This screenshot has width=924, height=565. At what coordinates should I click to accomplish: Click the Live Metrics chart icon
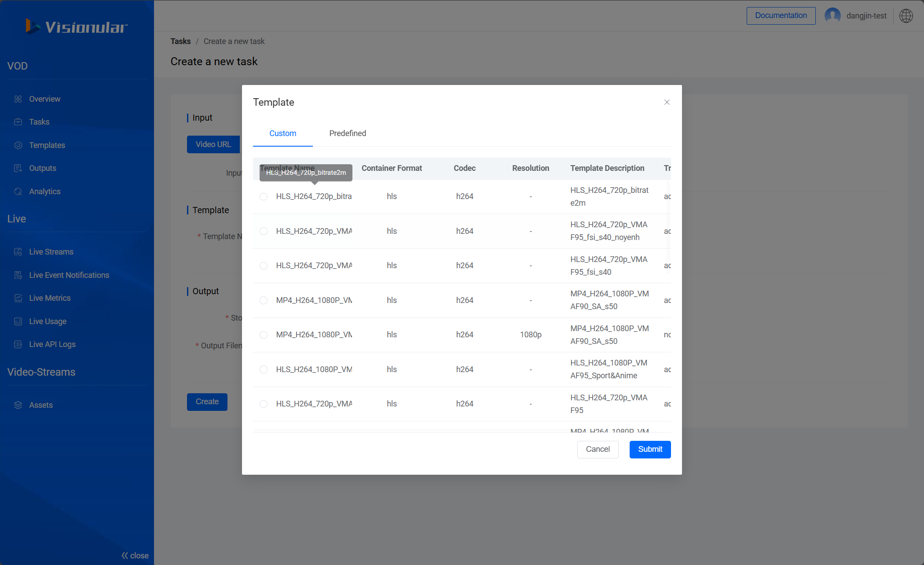pyautogui.click(x=18, y=298)
